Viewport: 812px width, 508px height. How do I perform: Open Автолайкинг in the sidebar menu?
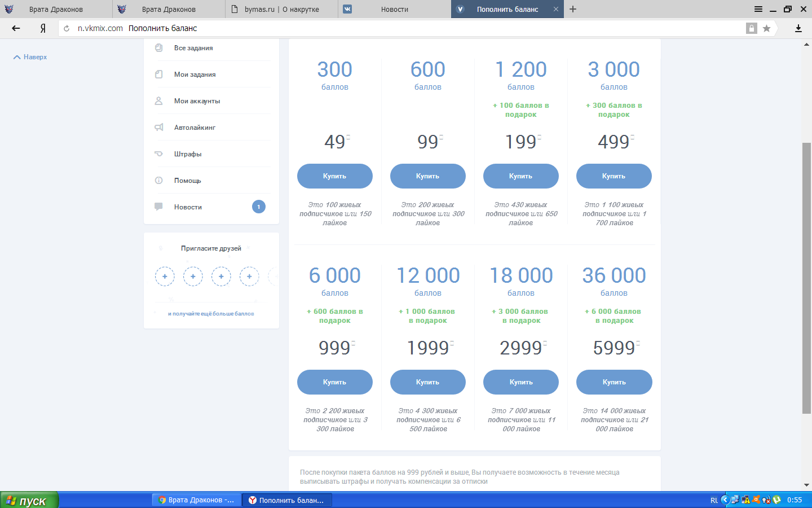(195, 128)
